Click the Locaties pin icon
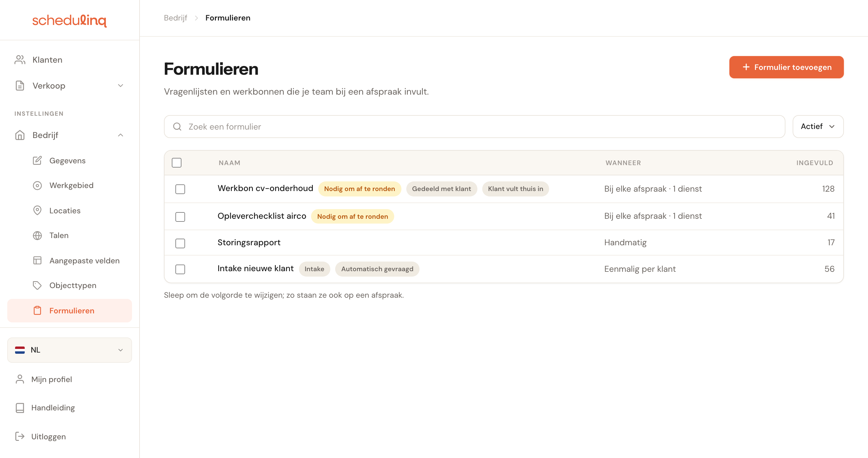 37,211
